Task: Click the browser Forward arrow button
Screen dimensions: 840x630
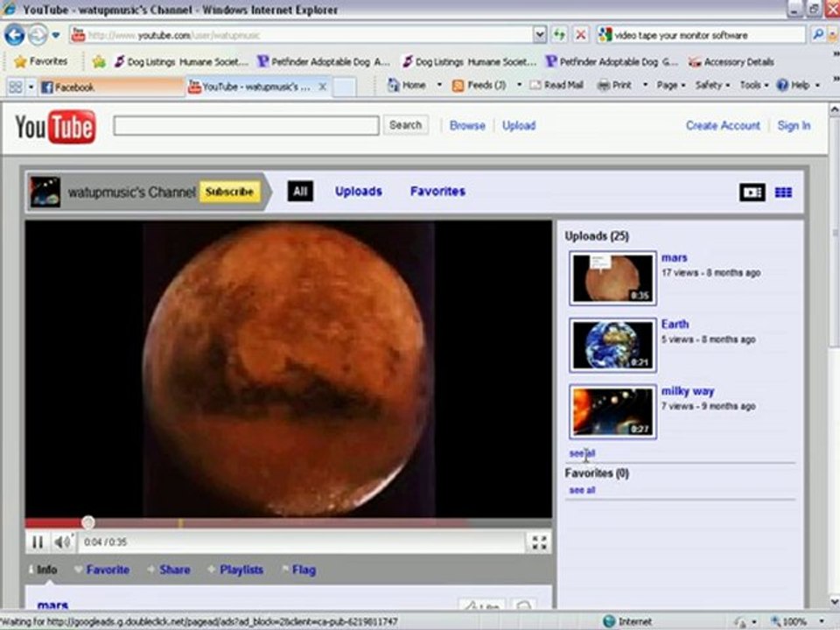Action: pyautogui.click(x=38, y=35)
